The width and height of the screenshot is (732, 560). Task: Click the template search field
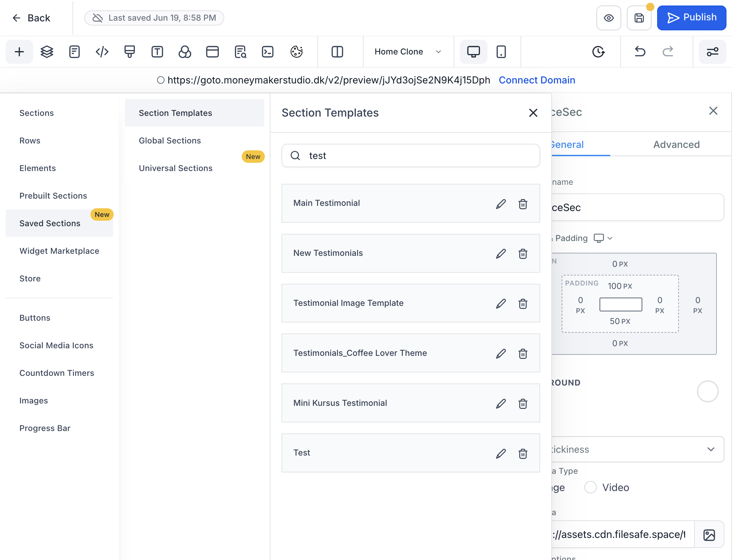[x=410, y=156]
